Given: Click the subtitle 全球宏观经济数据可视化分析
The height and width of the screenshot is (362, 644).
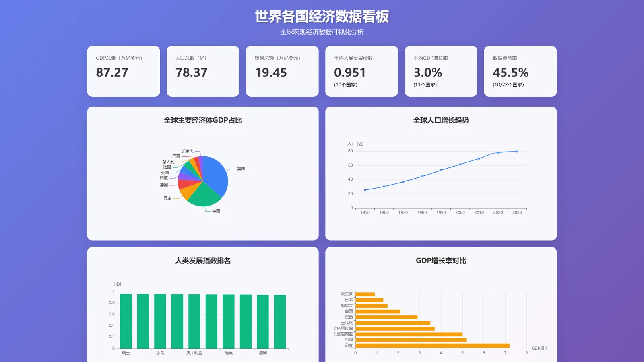Looking at the screenshot, I should click(322, 32).
